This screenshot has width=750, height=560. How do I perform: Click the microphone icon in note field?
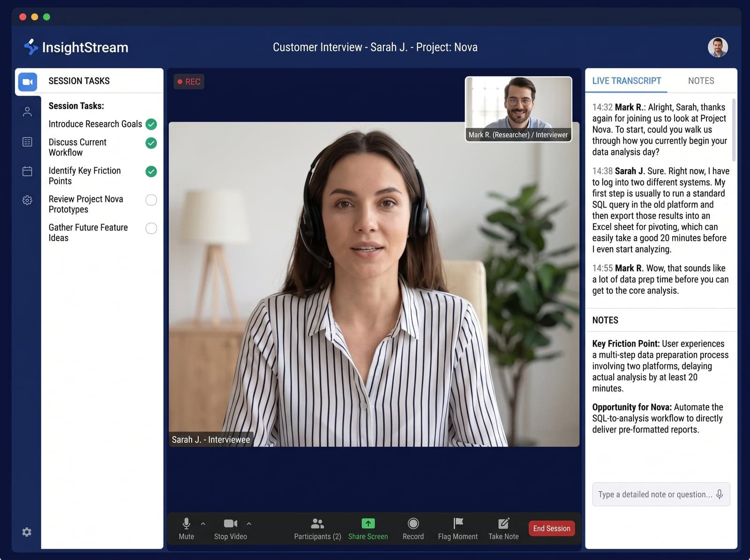(720, 494)
